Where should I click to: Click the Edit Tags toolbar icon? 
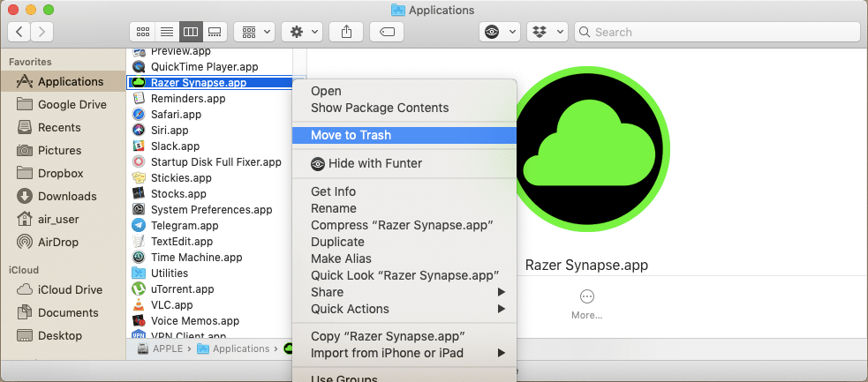387,32
